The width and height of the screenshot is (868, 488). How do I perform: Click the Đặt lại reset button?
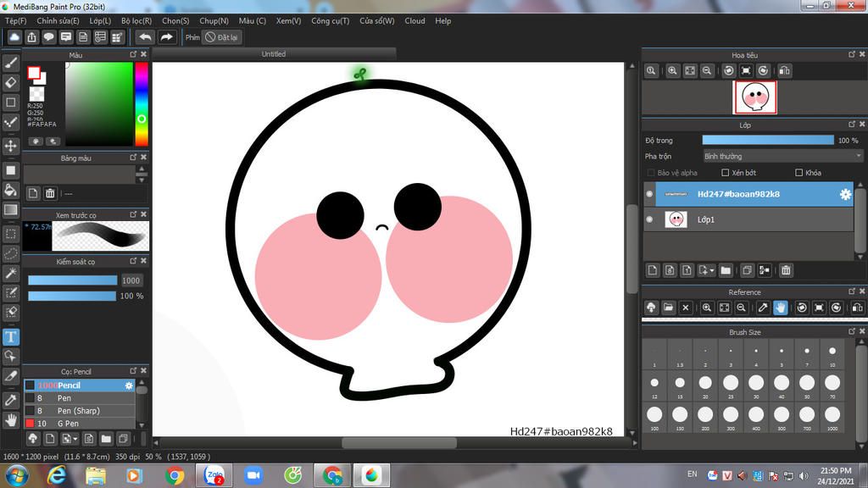(222, 37)
